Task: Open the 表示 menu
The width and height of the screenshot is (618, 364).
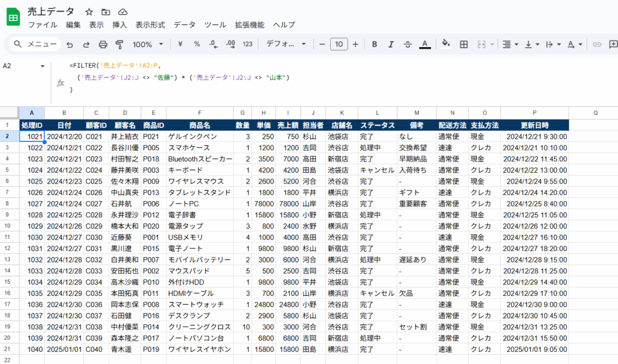Action: pyautogui.click(x=96, y=25)
